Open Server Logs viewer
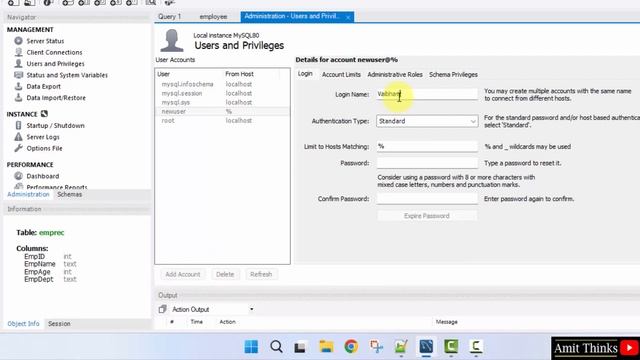 (43, 137)
